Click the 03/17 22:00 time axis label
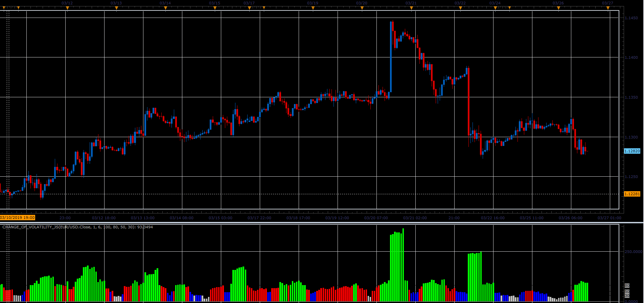Screen dimensions: 644x303 [x=259, y=218]
